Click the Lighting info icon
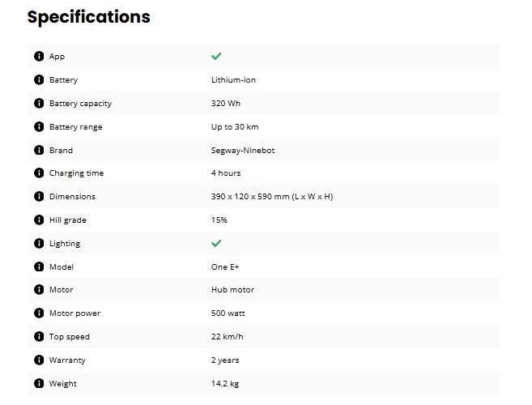The height and width of the screenshot is (405, 532). 39,243
